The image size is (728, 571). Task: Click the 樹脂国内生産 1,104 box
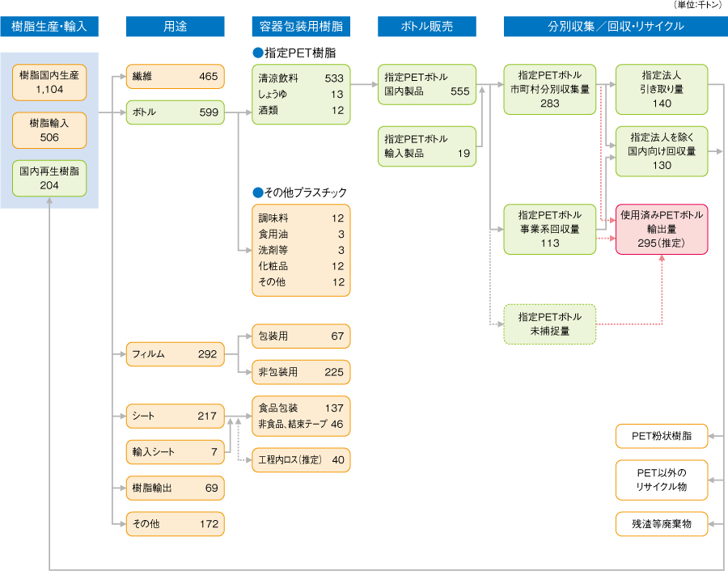[49, 82]
